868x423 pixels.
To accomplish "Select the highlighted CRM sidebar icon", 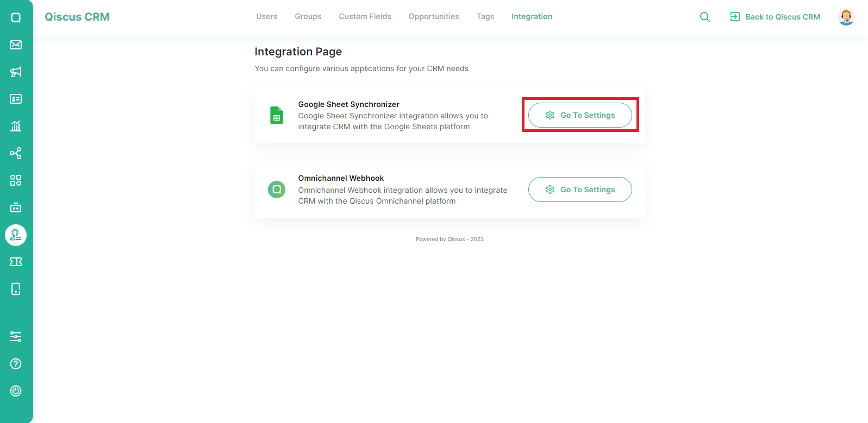I will click(x=16, y=235).
